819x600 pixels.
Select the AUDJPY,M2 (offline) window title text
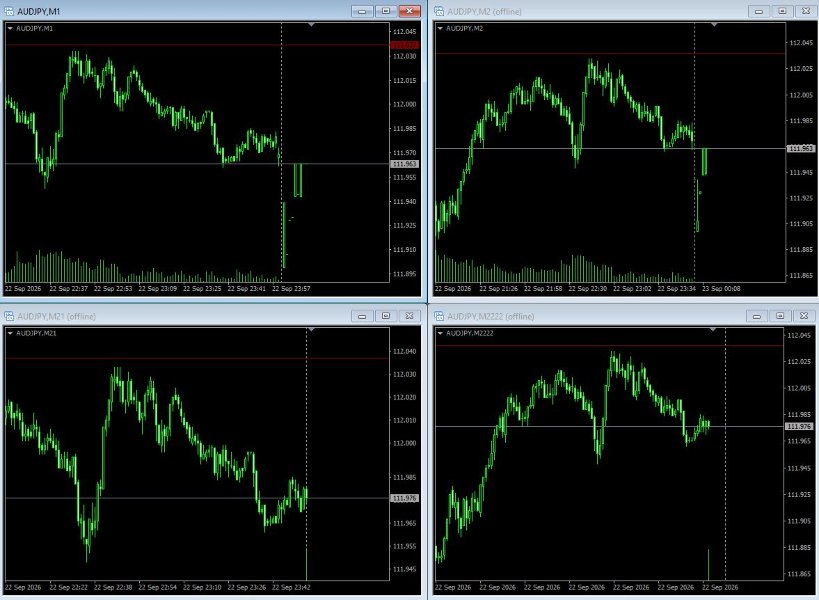click(484, 11)
